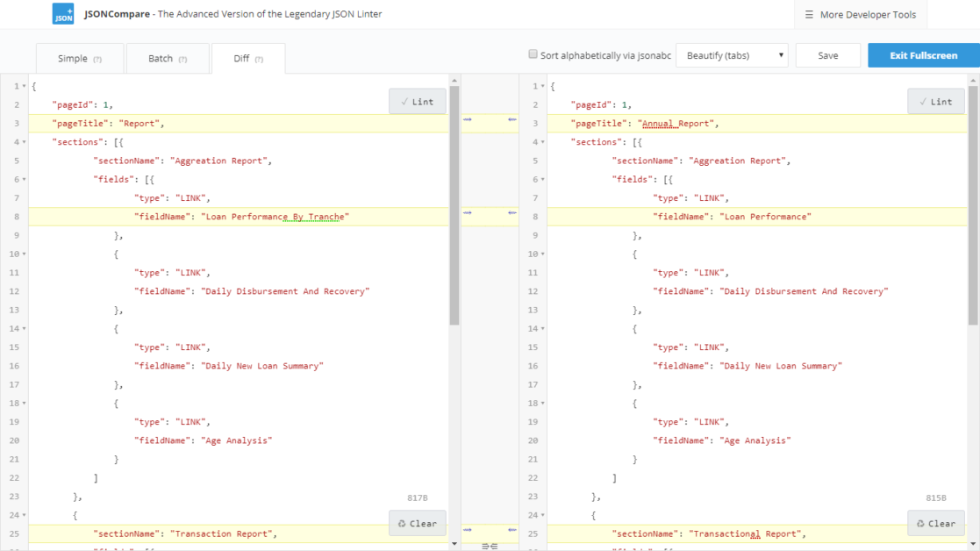The image size is (980, 551).
Task: Click the Save button
Action: tap(828, 55)
